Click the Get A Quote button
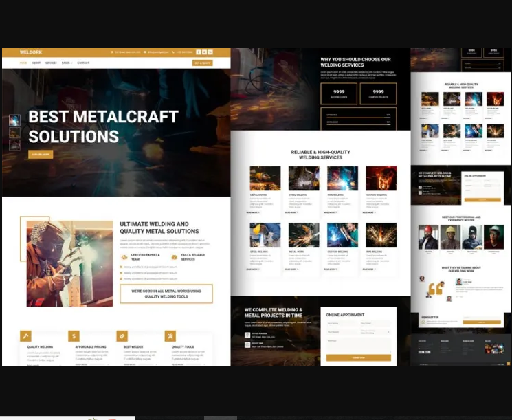 pyautogui.click(x=203, y=63)
